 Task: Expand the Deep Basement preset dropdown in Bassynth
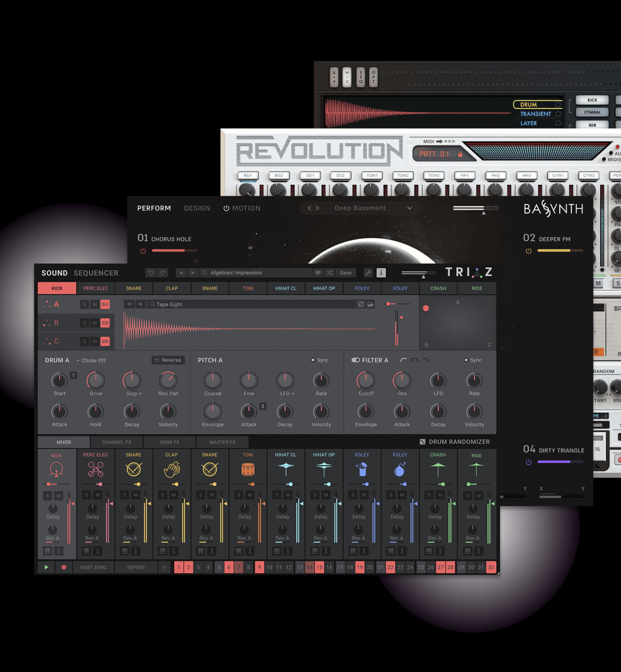(x=410, y=208)
